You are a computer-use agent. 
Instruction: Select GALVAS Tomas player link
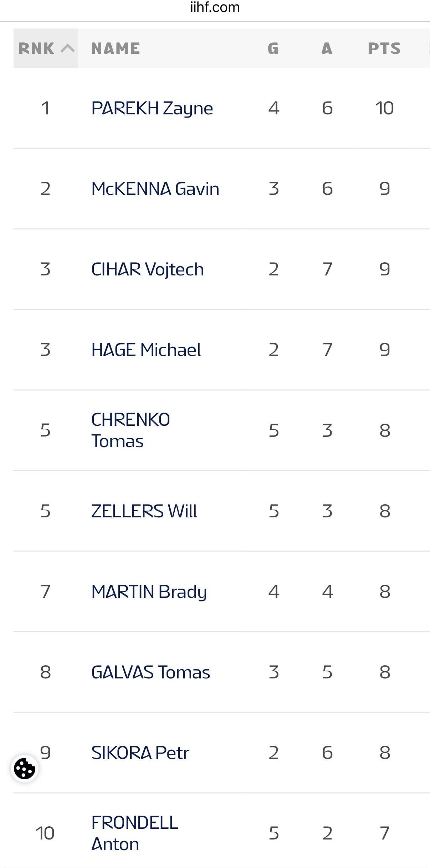click(x=150, y=672)
